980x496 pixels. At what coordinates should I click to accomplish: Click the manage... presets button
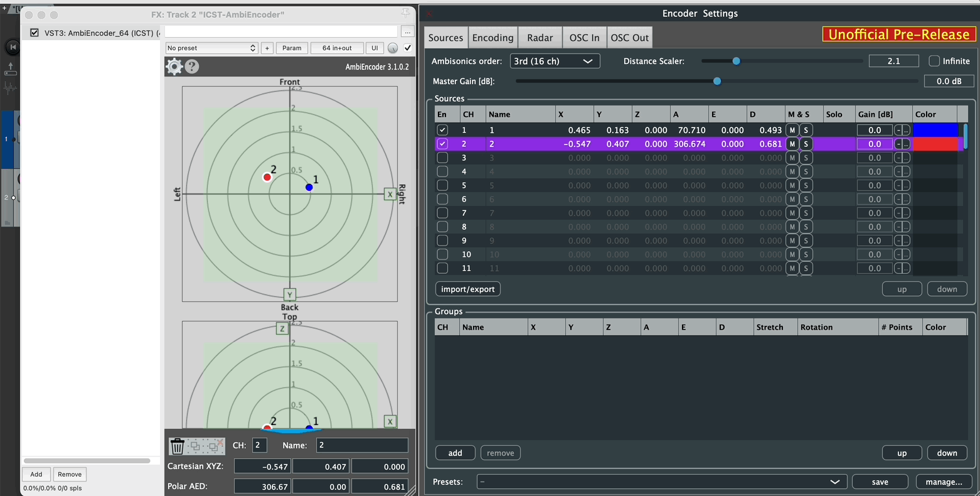(x=944, y=482)
